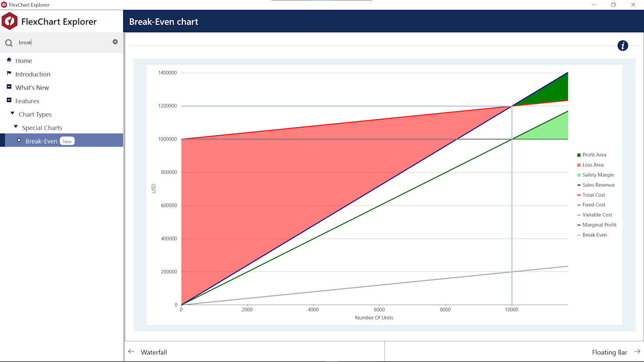Click the left arrow icon beside Waterfall

tap(131, 352)
